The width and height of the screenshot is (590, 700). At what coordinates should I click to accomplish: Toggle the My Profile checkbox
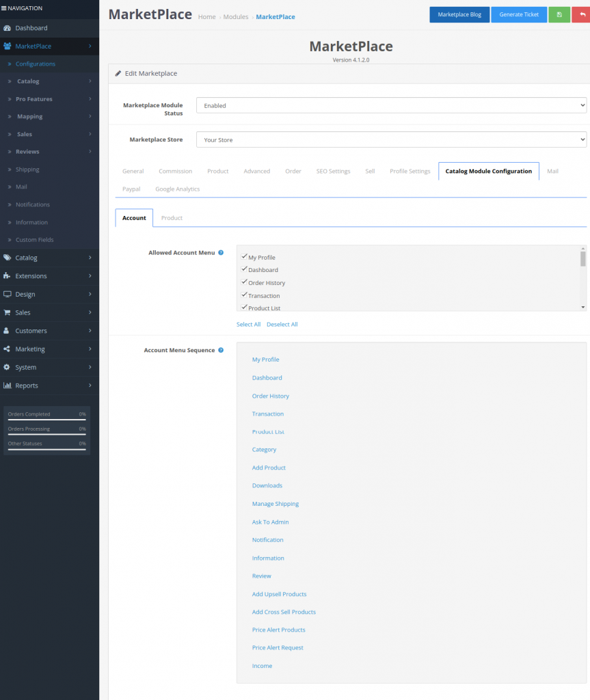pyautogui.click(x=244, y=257)
